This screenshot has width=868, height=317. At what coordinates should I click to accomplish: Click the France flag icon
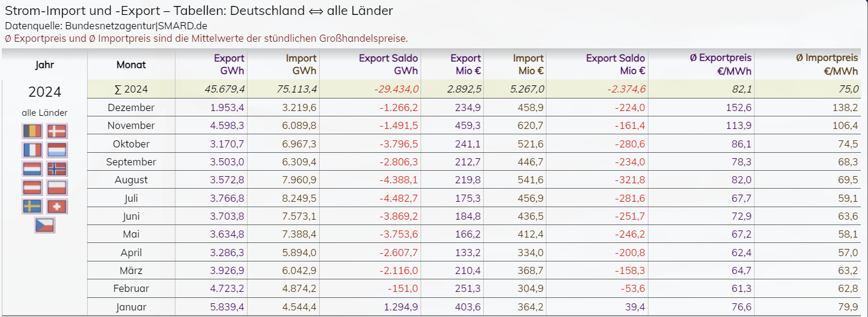32,150
